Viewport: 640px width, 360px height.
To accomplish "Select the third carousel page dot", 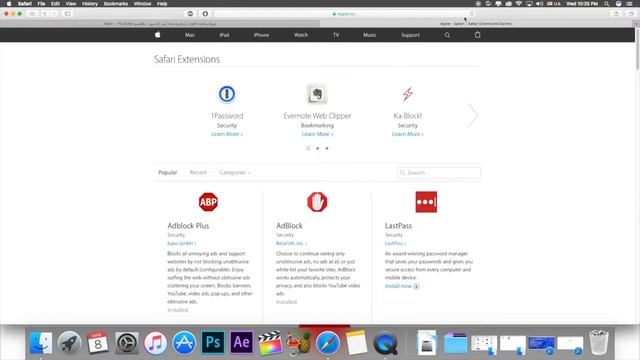I will pyautogui.click(x=327, y=148).
